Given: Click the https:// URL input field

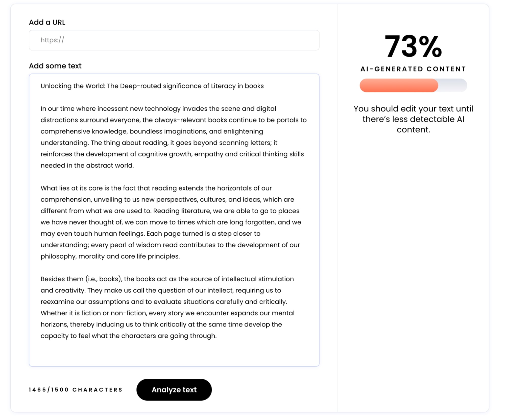Looking at the screenshot, I should click(174, 40).
